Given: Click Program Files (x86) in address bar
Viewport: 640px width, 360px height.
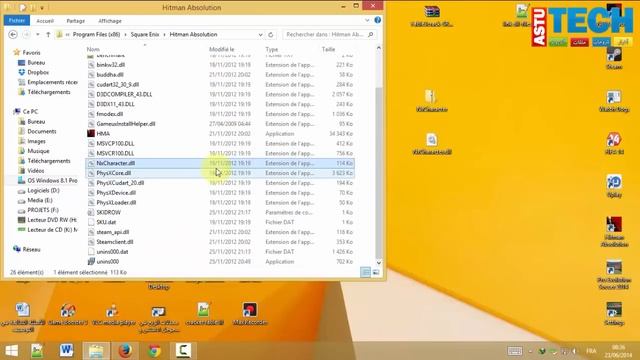Looking at the screenshot, I should click(x=96, y=35).
